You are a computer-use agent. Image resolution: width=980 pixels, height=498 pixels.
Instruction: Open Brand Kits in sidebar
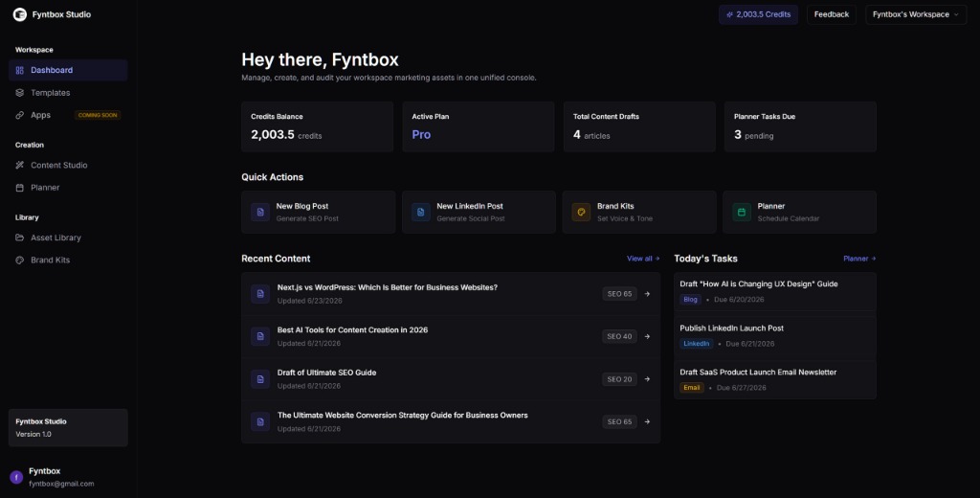pos(68,260)
